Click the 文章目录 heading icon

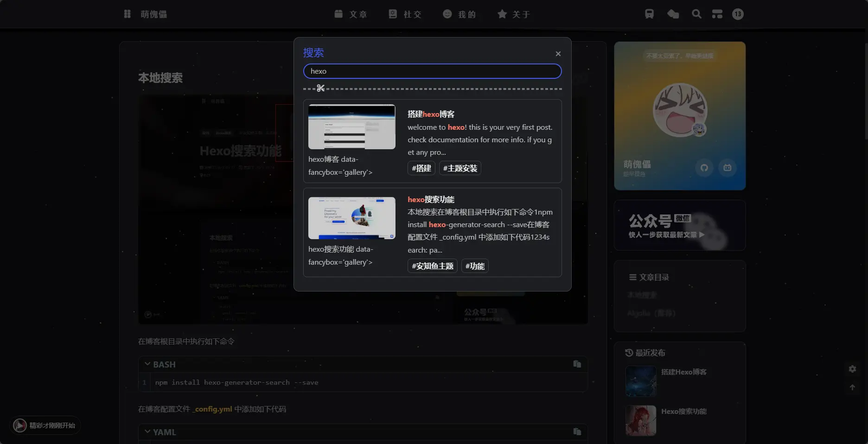pyautogui.click(x=632, y=277)
